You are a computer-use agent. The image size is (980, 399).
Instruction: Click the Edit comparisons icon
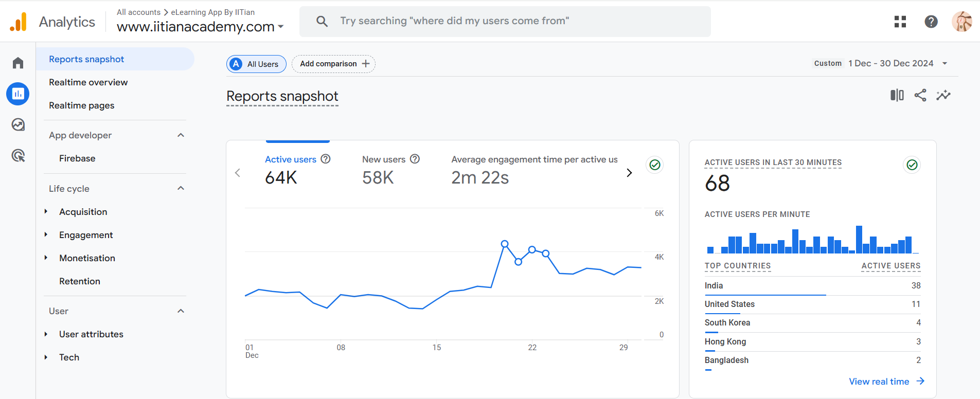coord(897,95)
